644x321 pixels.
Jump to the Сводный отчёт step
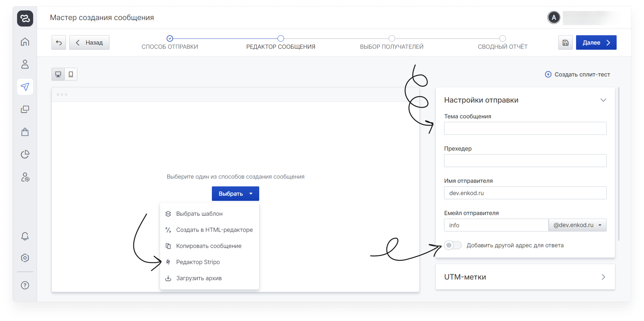point(503,43)
